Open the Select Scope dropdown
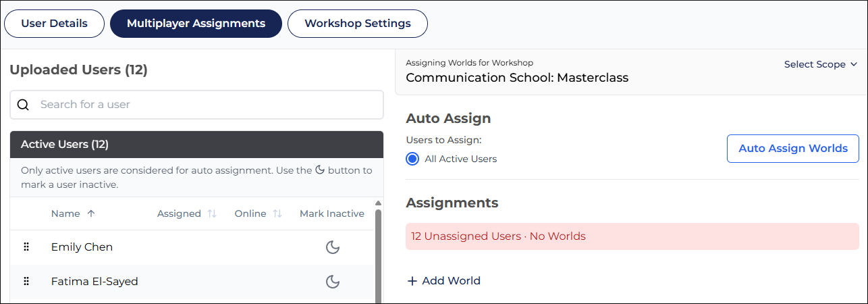 [x=820, y=64]
